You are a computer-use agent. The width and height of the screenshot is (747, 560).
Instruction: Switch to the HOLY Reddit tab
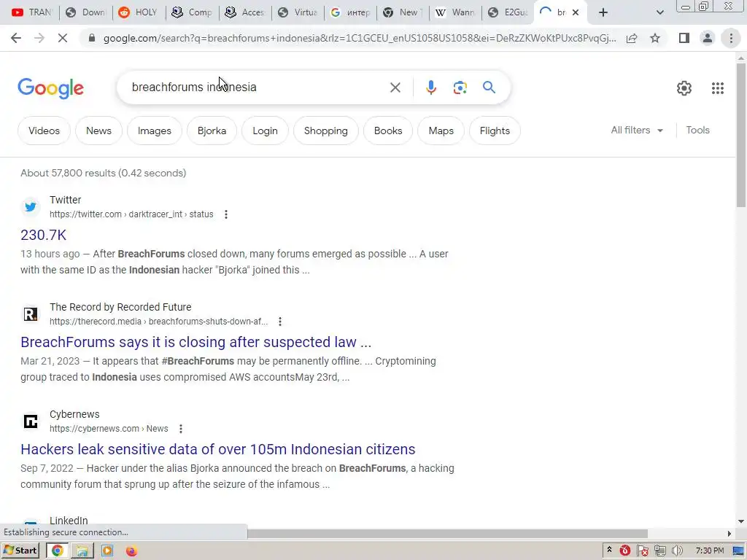pos(138,12)
